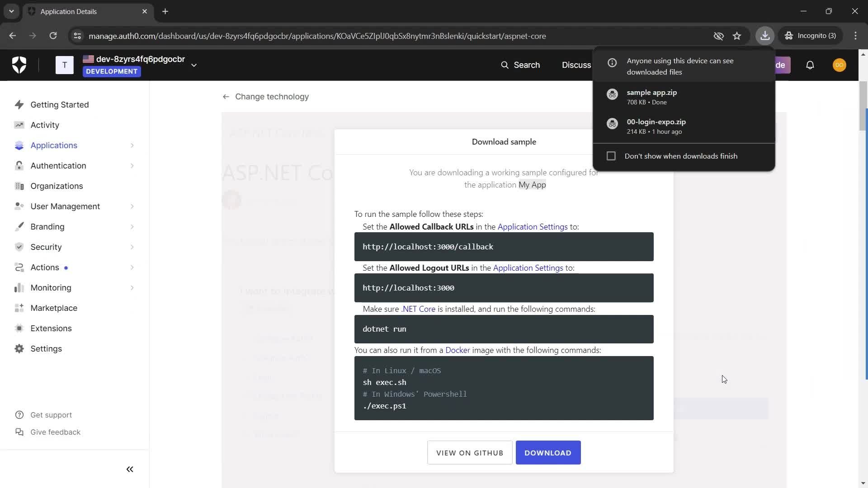868x488 pixels.
Task: Click the address bar URL
Action: click(x=317, y=36)
